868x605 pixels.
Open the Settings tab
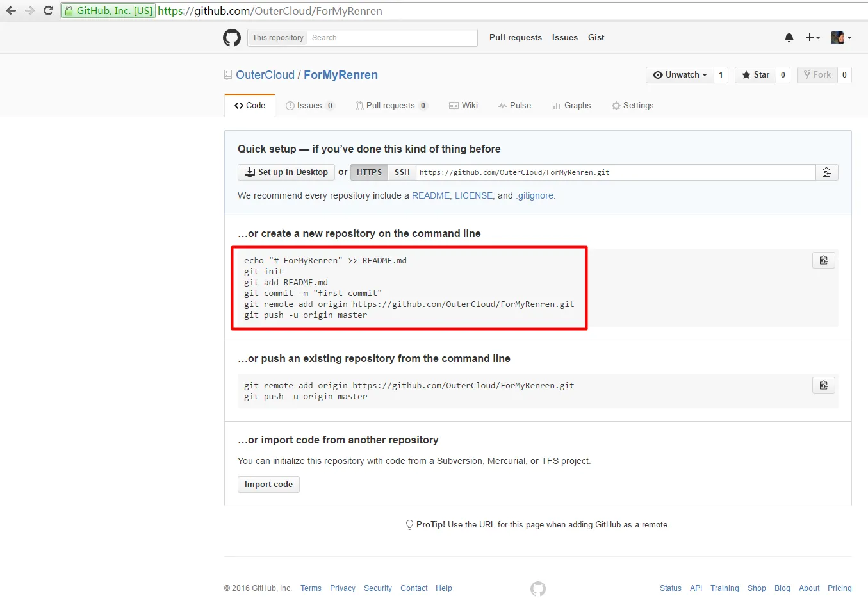pyautogui.click(x=632, y=106)
